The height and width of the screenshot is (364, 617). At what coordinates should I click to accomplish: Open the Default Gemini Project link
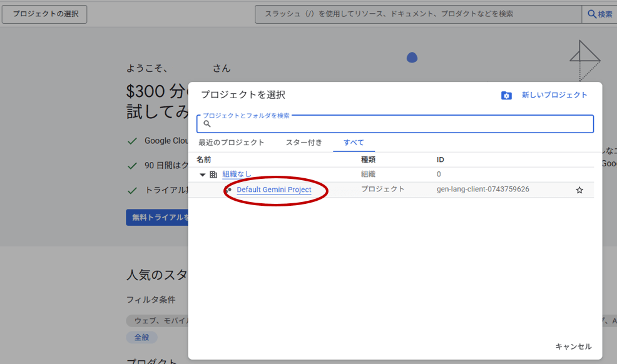coord(273,190)
